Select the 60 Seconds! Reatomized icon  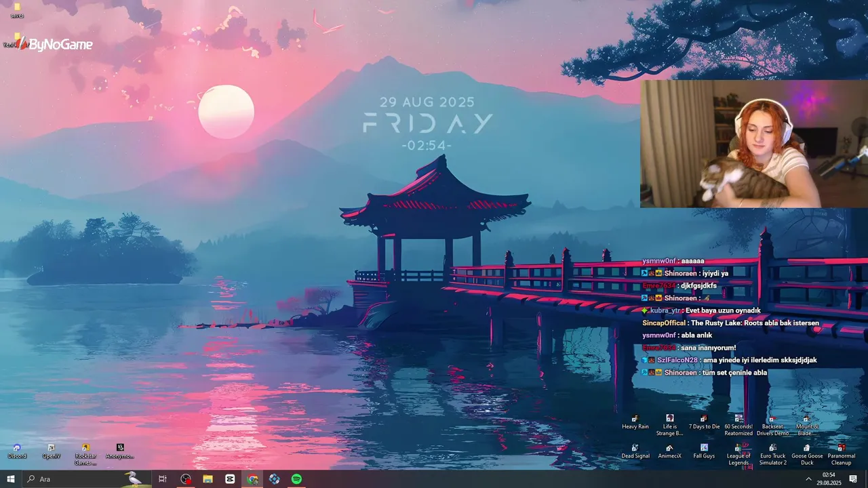(738, 425)
